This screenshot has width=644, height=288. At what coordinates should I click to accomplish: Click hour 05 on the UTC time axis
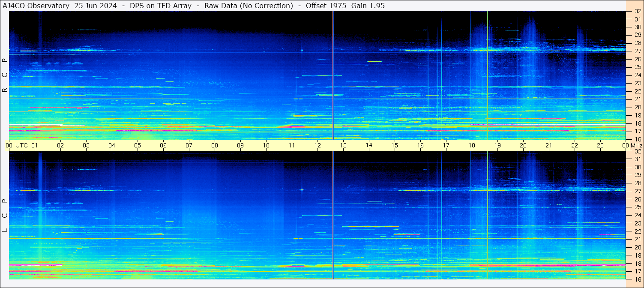138,145
